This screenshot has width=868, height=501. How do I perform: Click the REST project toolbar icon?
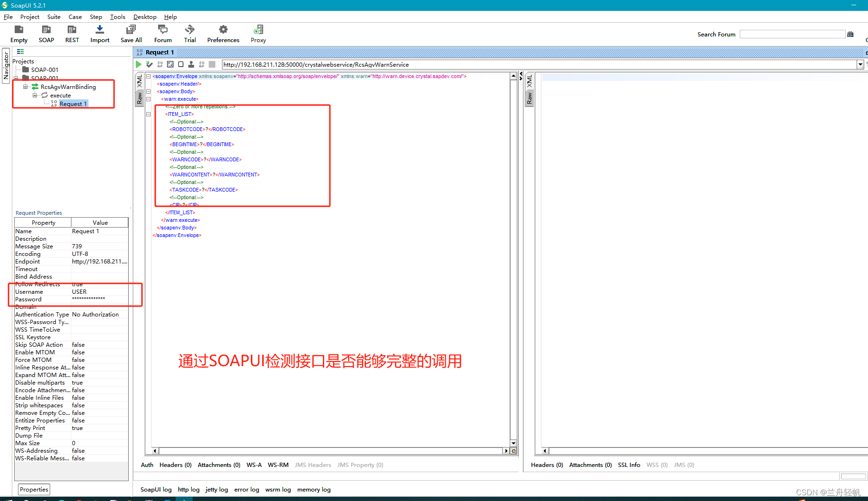(72, 30)
